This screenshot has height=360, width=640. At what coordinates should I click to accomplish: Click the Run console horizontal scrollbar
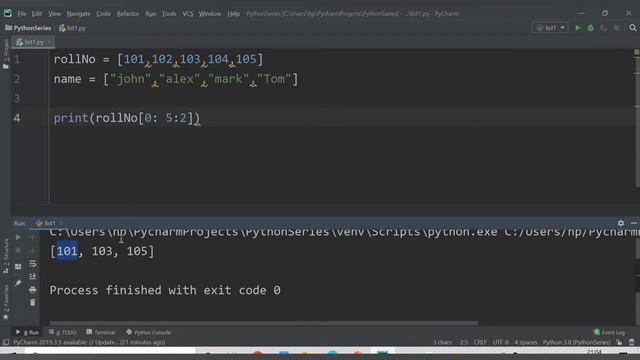pos(263,323)
